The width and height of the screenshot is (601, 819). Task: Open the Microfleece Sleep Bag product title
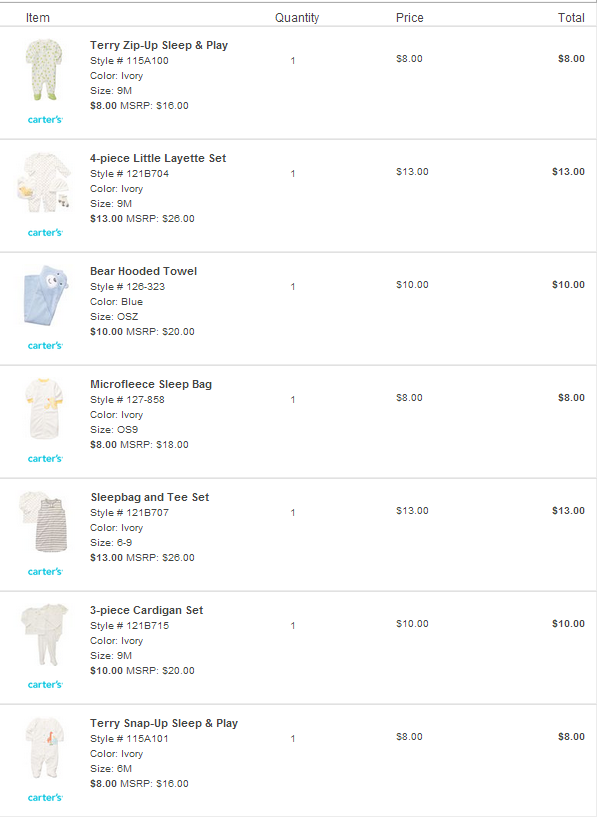pyautogui.click(x=151, y=384)
